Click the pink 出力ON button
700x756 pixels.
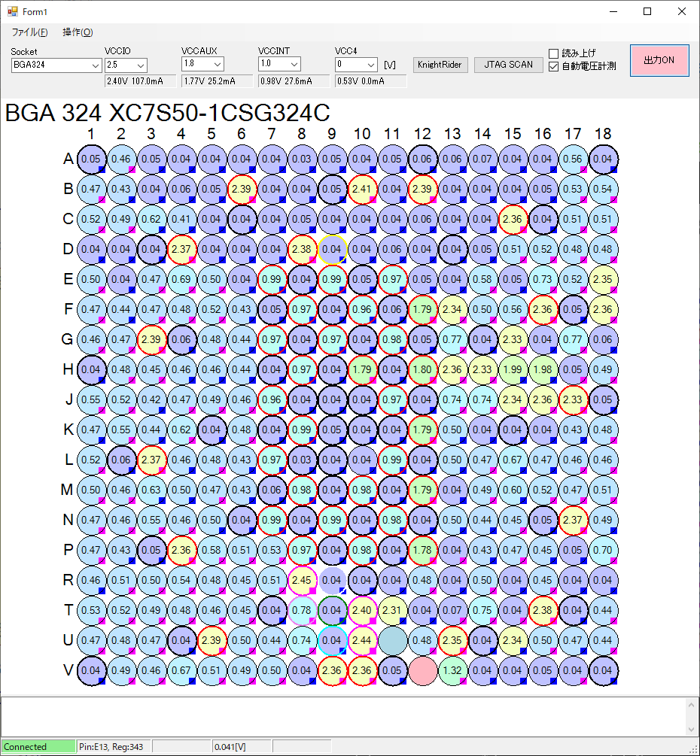[x=659, y=61]
